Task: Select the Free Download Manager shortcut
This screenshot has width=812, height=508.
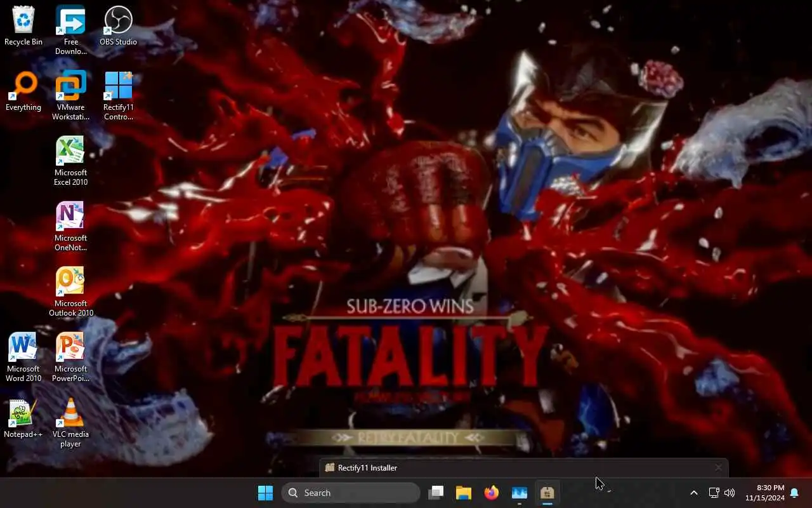Action: (70, 30)
